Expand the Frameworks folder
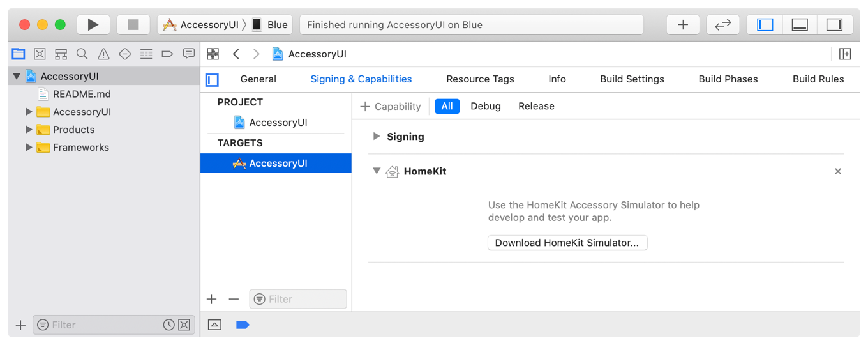Screen dimensions: 868x345 pyautogui.click(x=29, y=148)
